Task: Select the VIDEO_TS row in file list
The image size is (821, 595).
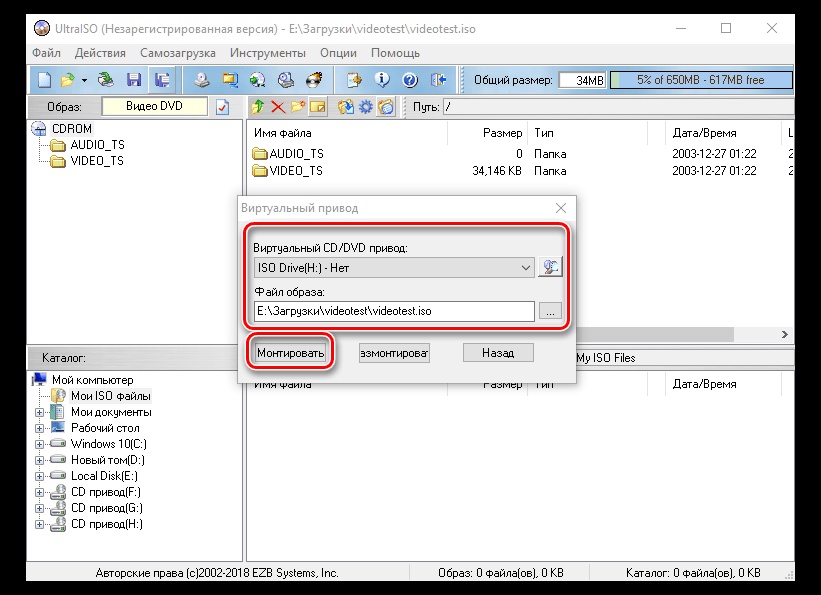Action: tap(520, 171)
